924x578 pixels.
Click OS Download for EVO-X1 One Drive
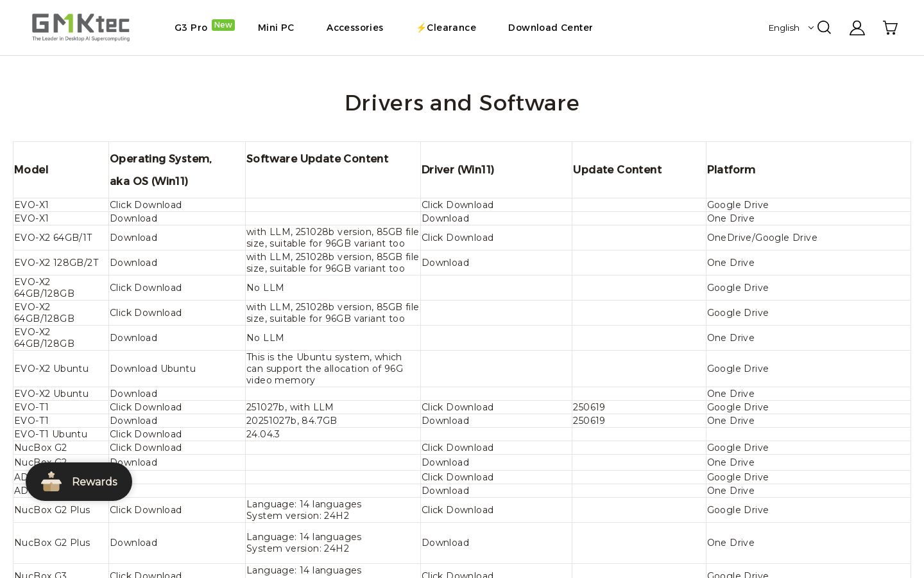pyautogui.click(x=133, y=218)
